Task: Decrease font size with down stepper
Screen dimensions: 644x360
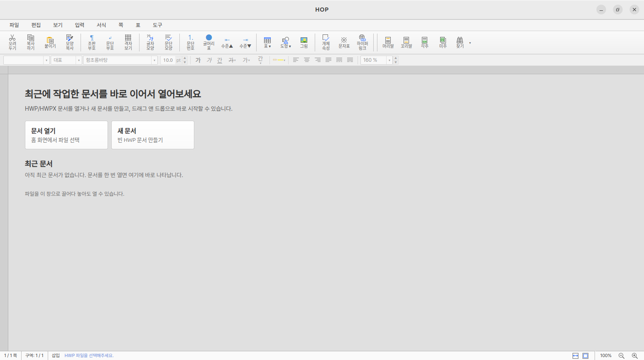Action: tap(185, 62)
